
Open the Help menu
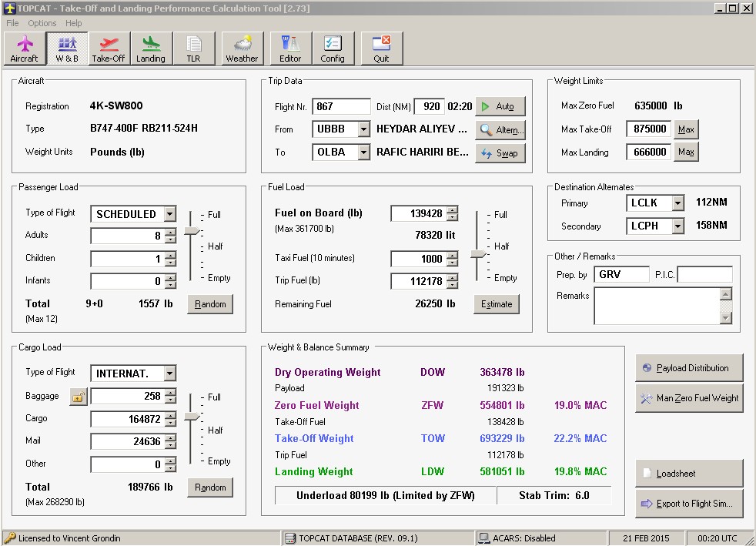coord(74,23)
